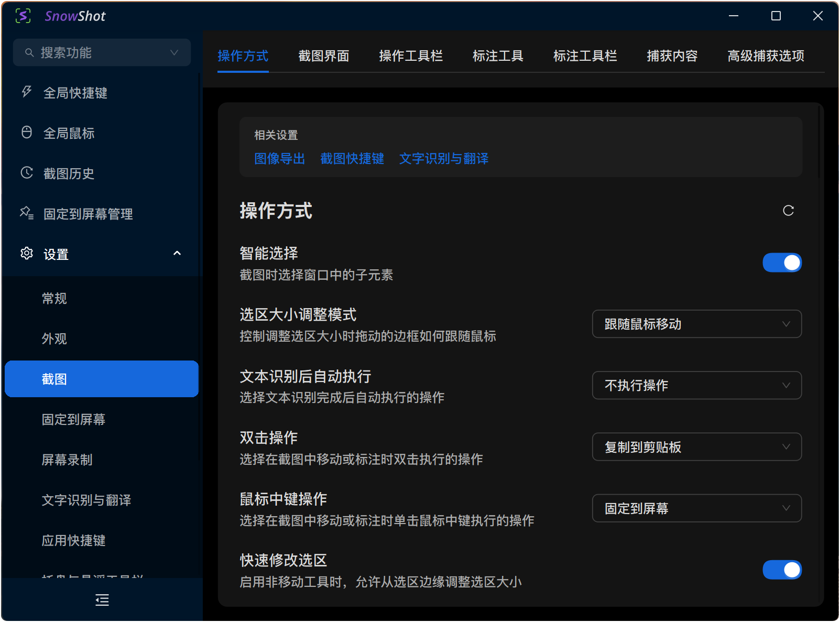
Task: Switch to the 标注工具栏 tab
Action: tap(585, 56)
